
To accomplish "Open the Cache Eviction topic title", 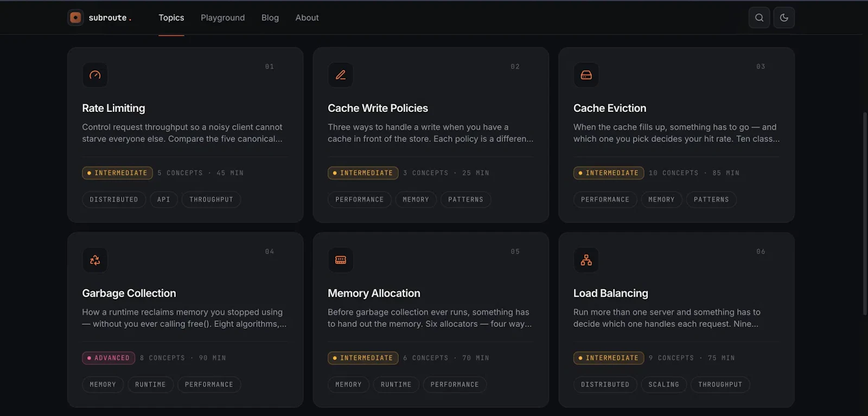I will click(610, 108).
